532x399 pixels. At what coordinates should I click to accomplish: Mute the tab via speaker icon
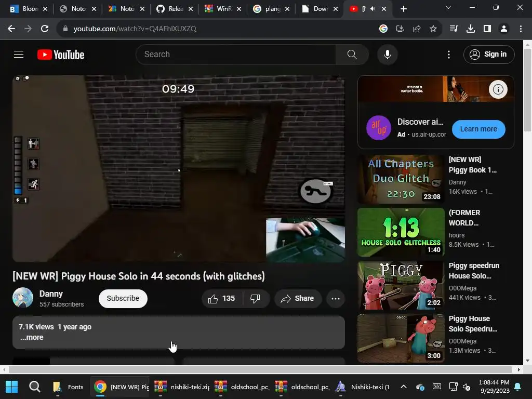[x=373, y=9]
